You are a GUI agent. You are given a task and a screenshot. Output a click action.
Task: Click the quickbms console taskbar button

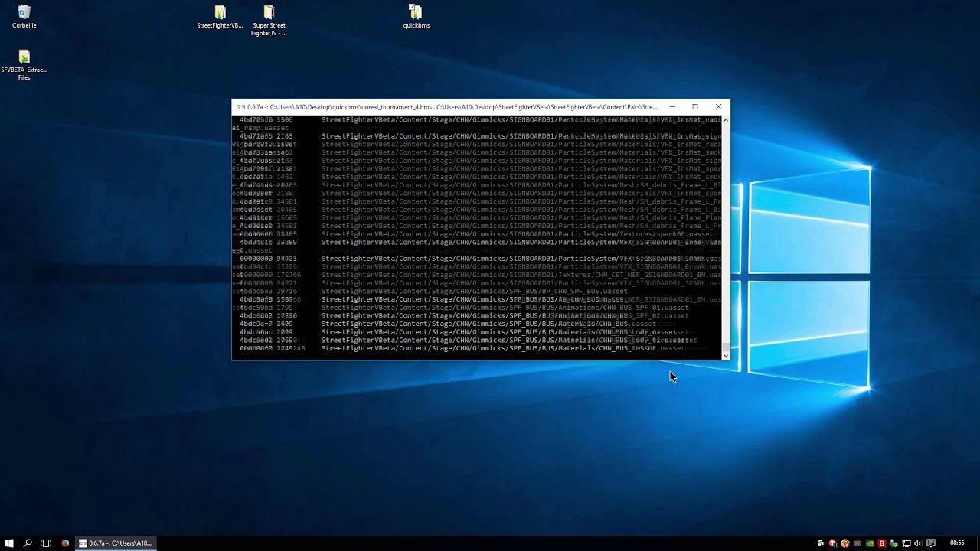pyautogui.click(x=116, y=543)
